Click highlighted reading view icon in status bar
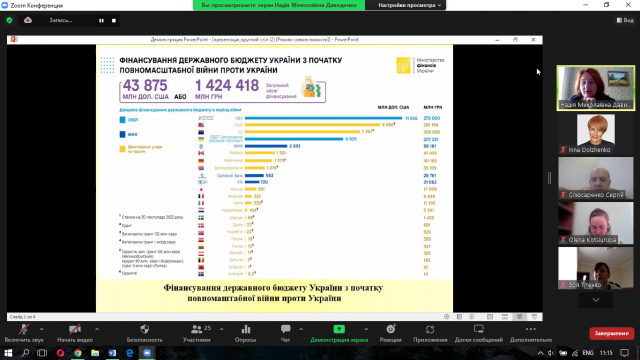The image size is (640, 360). click(520, 317)
